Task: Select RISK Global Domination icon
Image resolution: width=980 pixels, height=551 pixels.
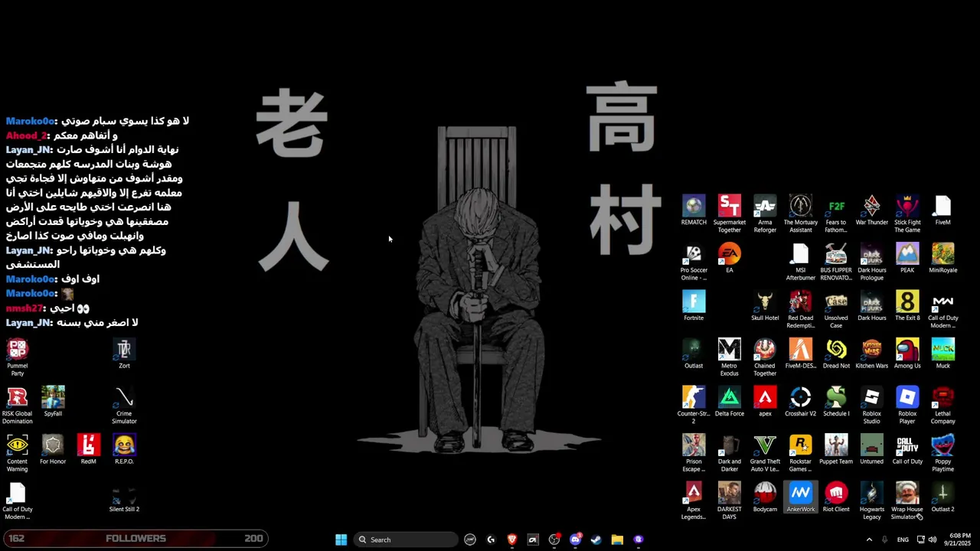Action: (17, 406)
